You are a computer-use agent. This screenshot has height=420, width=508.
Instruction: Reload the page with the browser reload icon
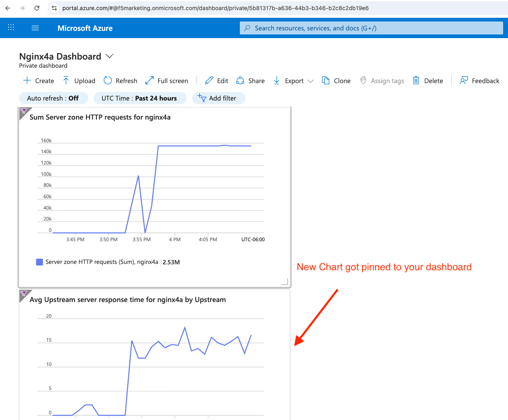point(37,8)
